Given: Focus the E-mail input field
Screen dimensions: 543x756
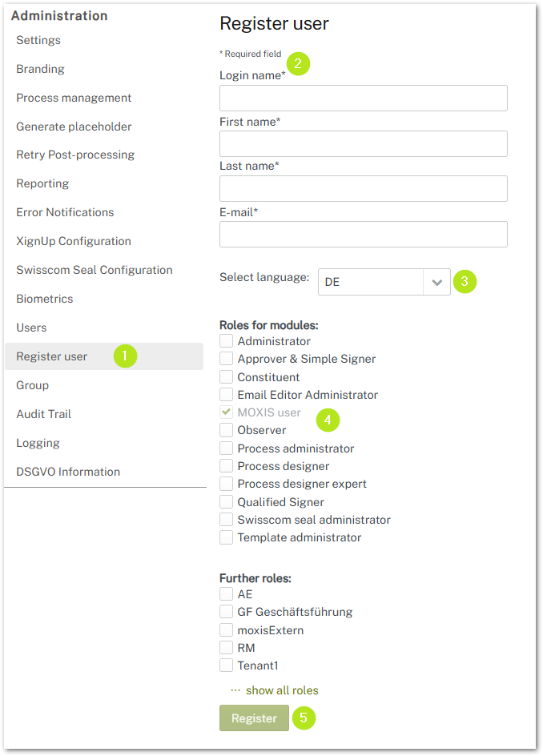Looking at the screenshot, I should point(363,235).
